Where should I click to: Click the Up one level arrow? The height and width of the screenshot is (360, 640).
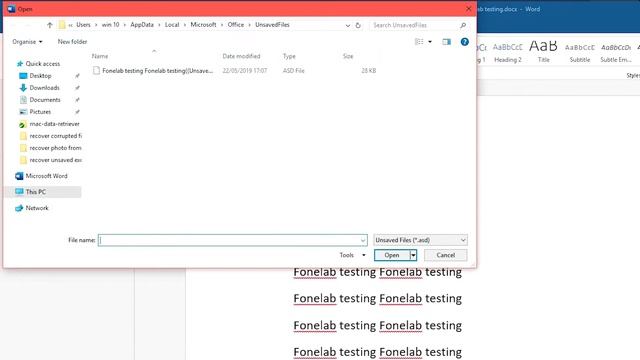coord(50,25)
